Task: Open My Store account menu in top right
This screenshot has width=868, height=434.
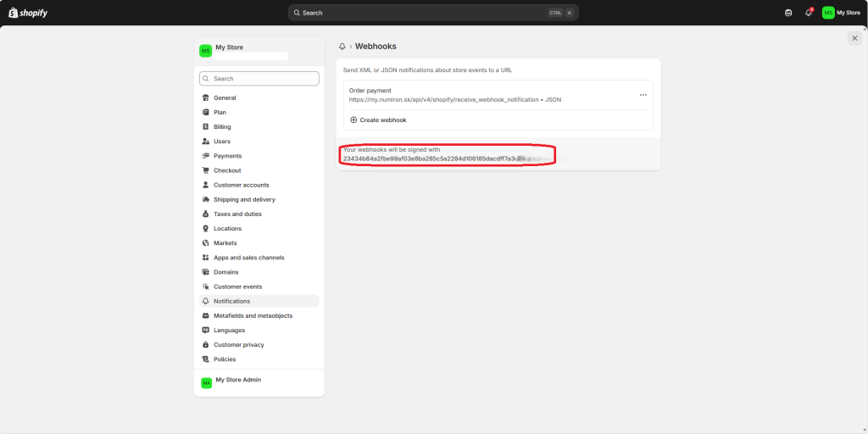Action: pos(840,13)
